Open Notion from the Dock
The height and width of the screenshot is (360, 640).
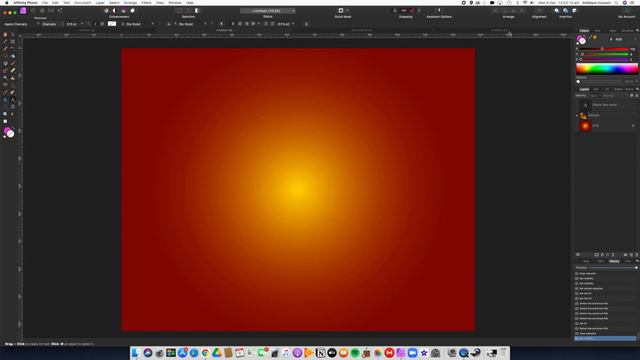[320, 353]
